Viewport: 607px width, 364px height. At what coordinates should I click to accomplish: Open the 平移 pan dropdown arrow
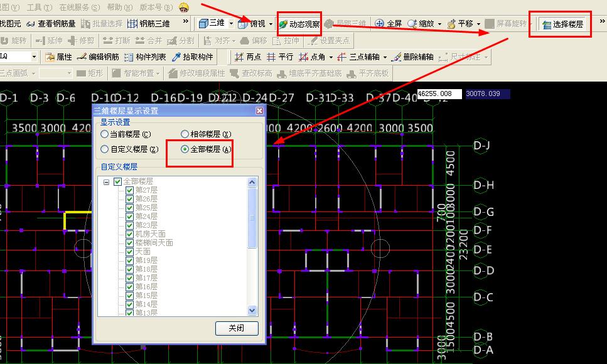click(478, 24)
